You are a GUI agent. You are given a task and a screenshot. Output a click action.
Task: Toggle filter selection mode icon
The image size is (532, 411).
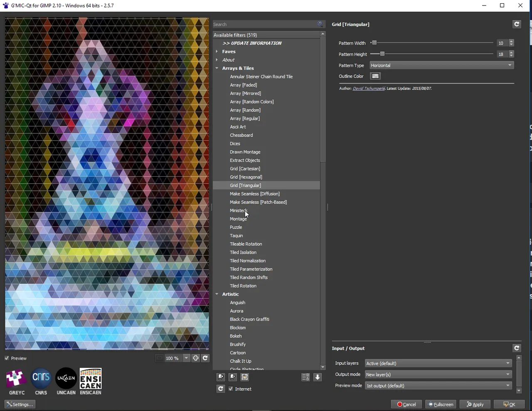point(305,377)
